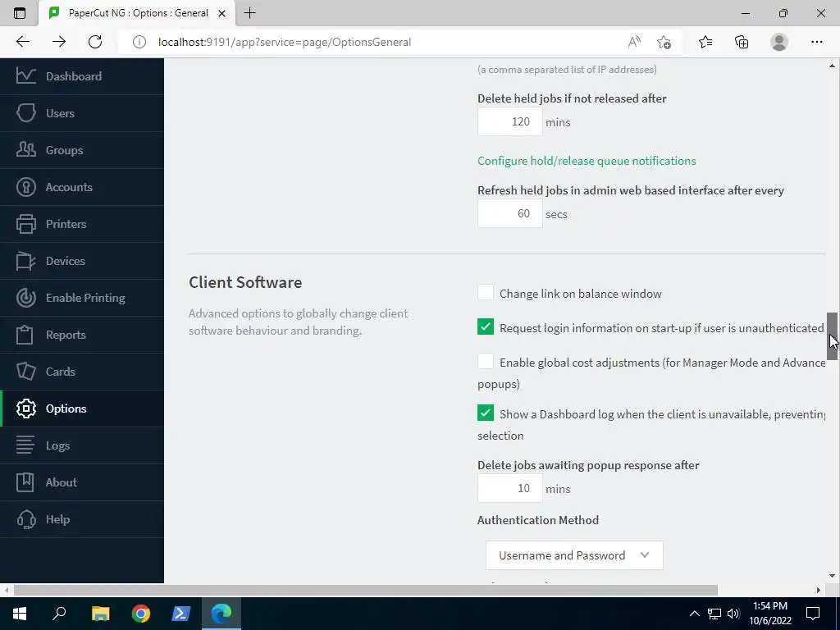Click the Cards icon in sidebar

(x=25, y=372)
